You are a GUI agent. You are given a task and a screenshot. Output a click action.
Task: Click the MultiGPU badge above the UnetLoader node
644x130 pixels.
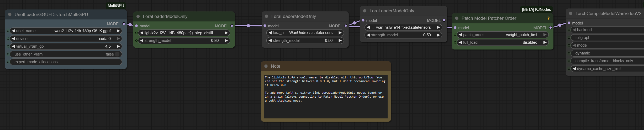tap(116, 6)
